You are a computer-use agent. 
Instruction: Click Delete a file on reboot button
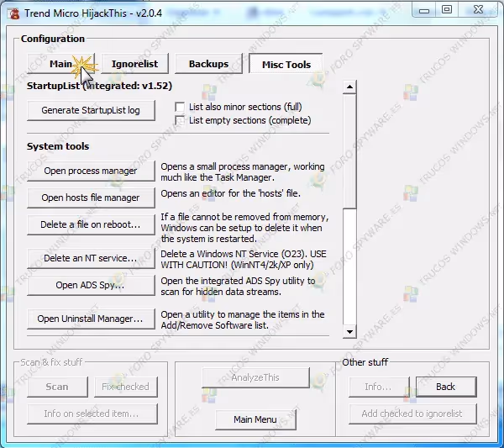click(91, 224)
